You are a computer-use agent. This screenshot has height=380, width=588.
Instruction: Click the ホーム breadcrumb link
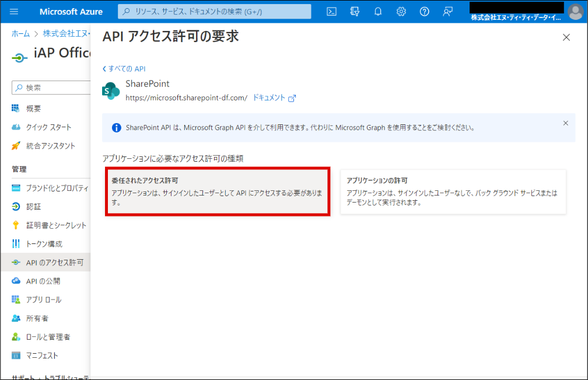pos(20,34)
